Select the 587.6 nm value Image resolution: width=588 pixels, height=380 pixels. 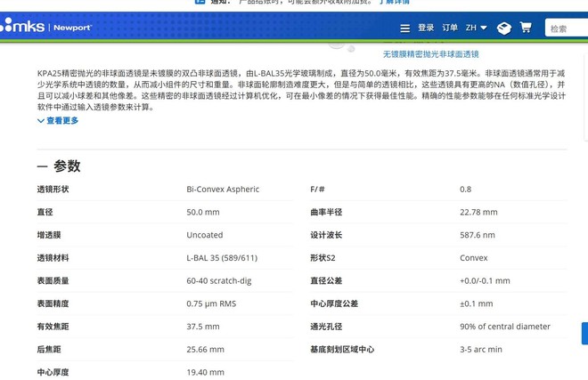pos(478,235)
